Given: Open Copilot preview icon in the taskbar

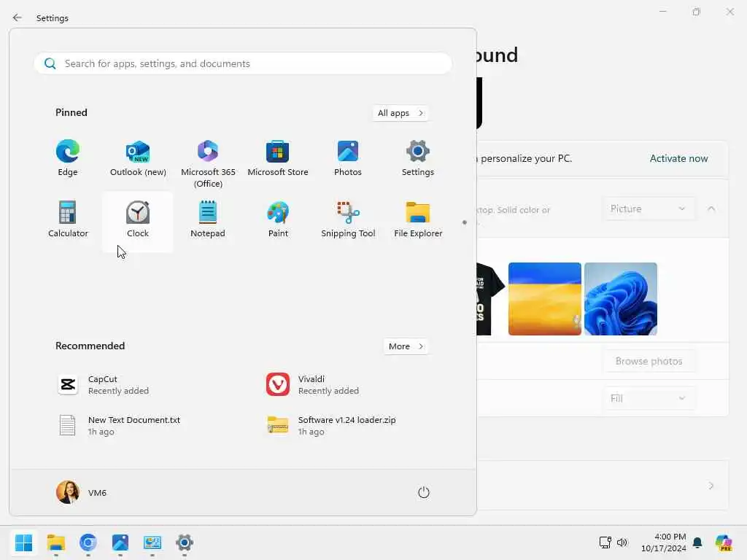Looking at the screenshot, I should (x=724, y=542).
